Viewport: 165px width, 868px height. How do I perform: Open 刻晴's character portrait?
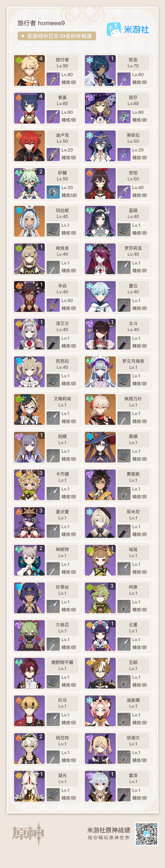[29, 447]
